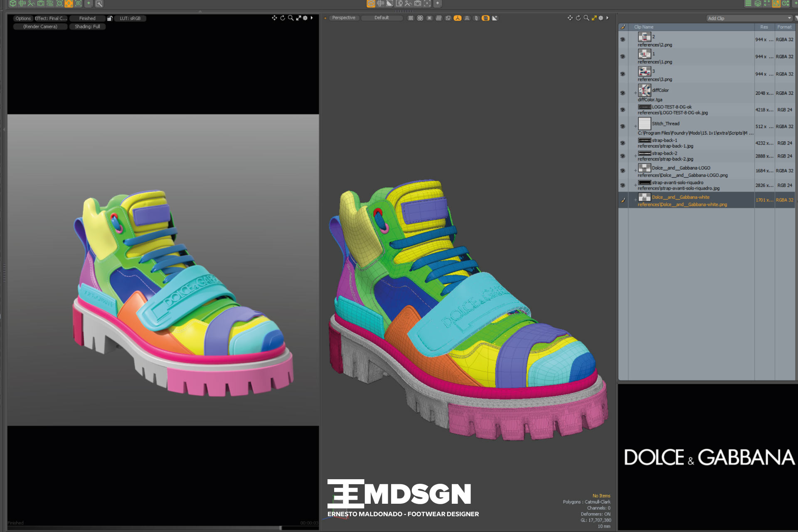Click the plus add icon in the top-left toolbar
798x532 pixels.
coord(89,3)
